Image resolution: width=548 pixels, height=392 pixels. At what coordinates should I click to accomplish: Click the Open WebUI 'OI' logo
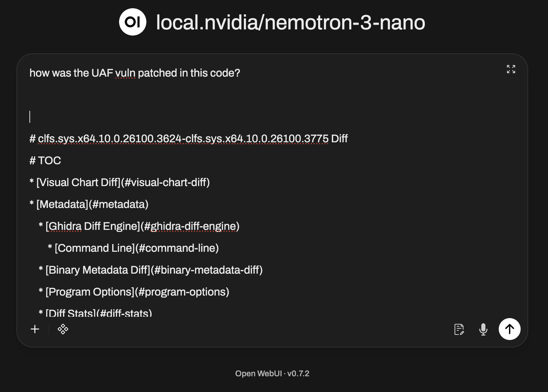point(132,22)
